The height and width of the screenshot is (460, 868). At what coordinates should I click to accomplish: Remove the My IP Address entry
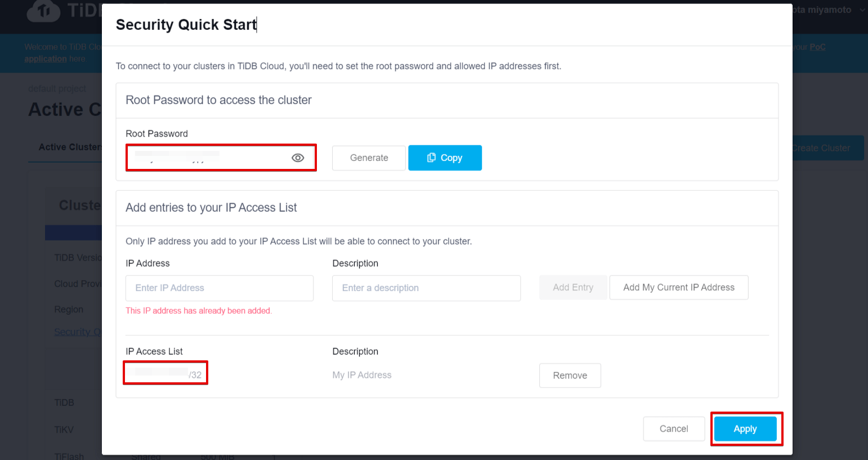(570, 376)
